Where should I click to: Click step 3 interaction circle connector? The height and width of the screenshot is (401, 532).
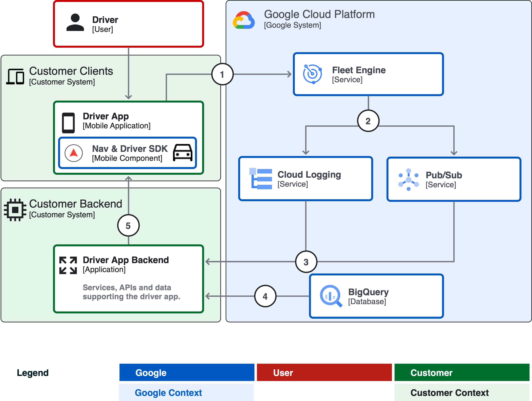coord(305,259)
